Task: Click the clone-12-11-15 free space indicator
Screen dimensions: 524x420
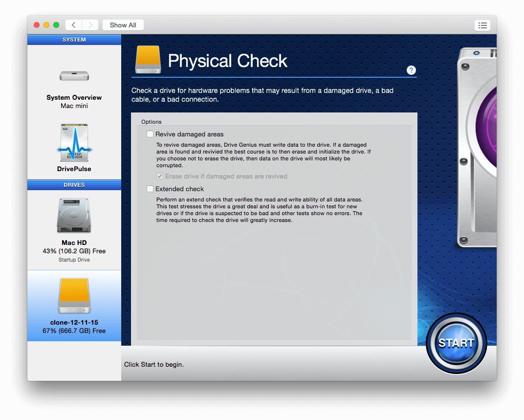Action: pyautogui.click(x=74, y=331)
